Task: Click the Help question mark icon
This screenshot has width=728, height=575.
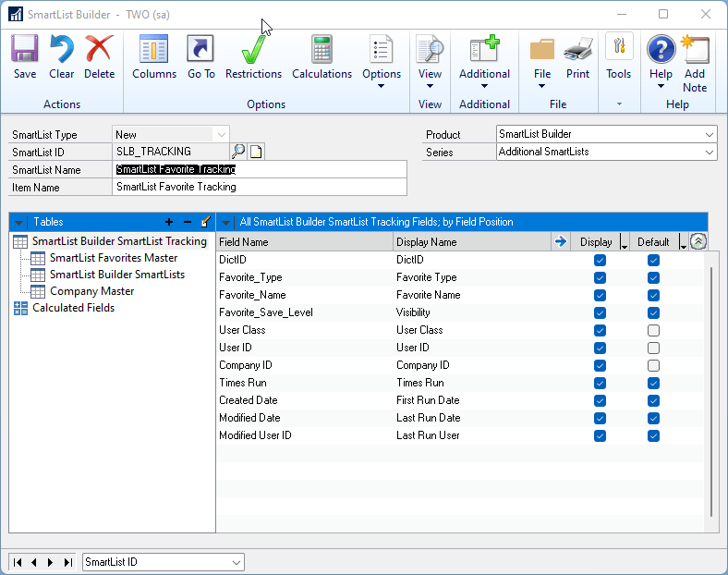Action: tap(661, 49)
